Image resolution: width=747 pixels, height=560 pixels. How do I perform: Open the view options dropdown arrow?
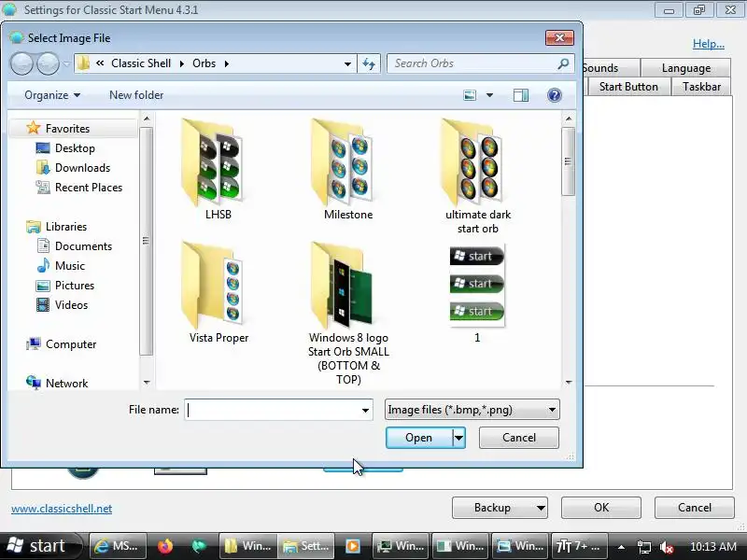click(489, 95)
